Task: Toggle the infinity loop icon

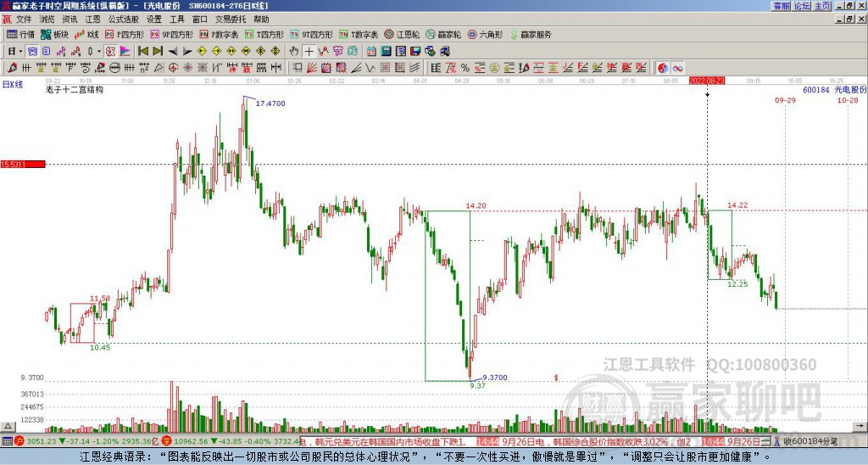Action: pos(677,68)
